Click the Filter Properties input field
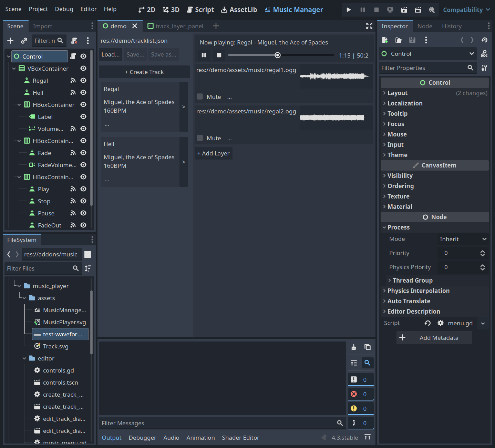Image resolution: width=495 pixels, height=448 pixels. click(428, 68)
